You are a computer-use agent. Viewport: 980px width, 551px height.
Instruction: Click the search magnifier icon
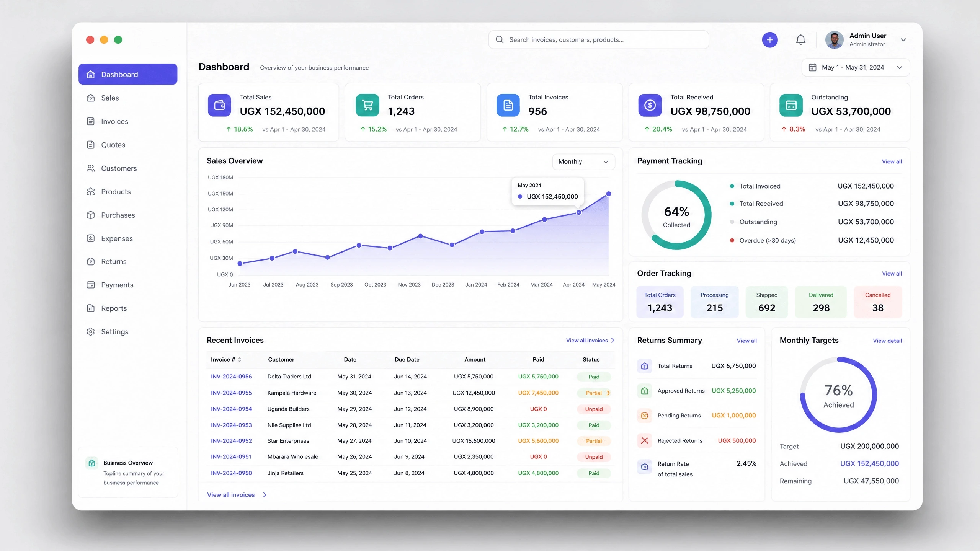coord(500,39)
